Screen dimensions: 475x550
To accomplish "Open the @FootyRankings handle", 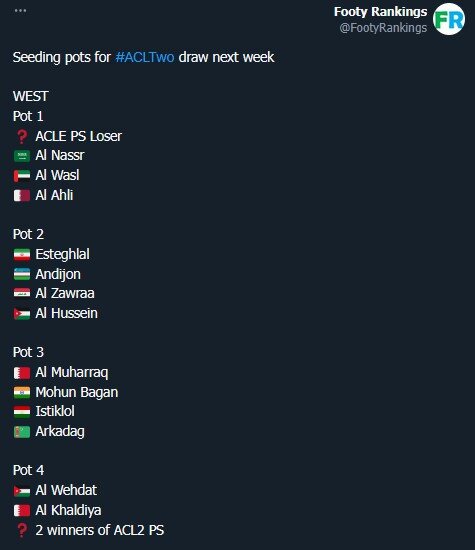I will pyautogui.click(x=383, y=28).
